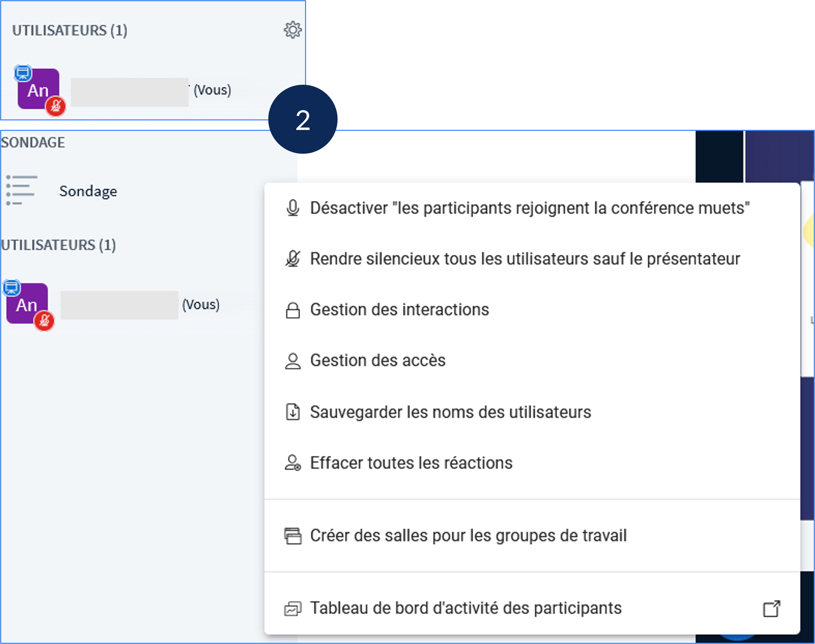The height and width of the screenshot is (644, 815).
Task: Click the purple An avatar in lower user list
Action: [x=27, y=304]
